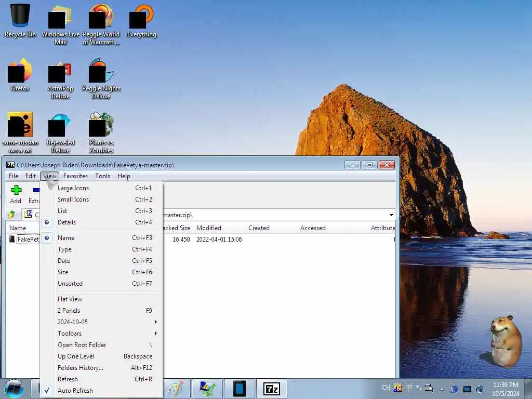Toggle Auto Refresh option

(102, 391)
